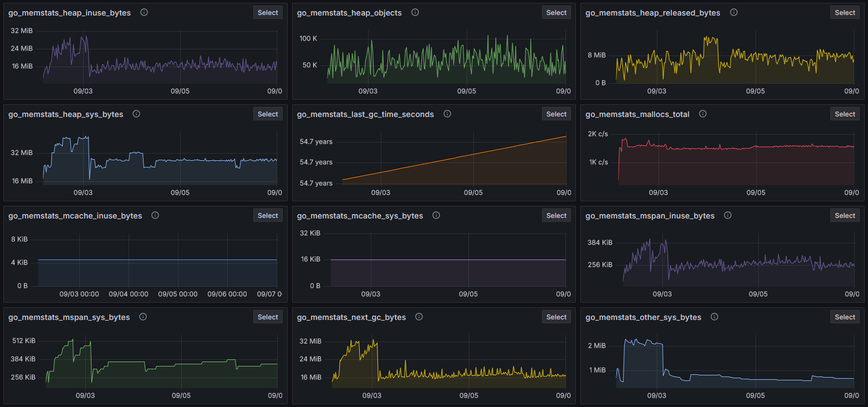Click the go_memstats_mspan_sys_bytes panel title
The image size is (868, 407).
(x=69, y=317)
